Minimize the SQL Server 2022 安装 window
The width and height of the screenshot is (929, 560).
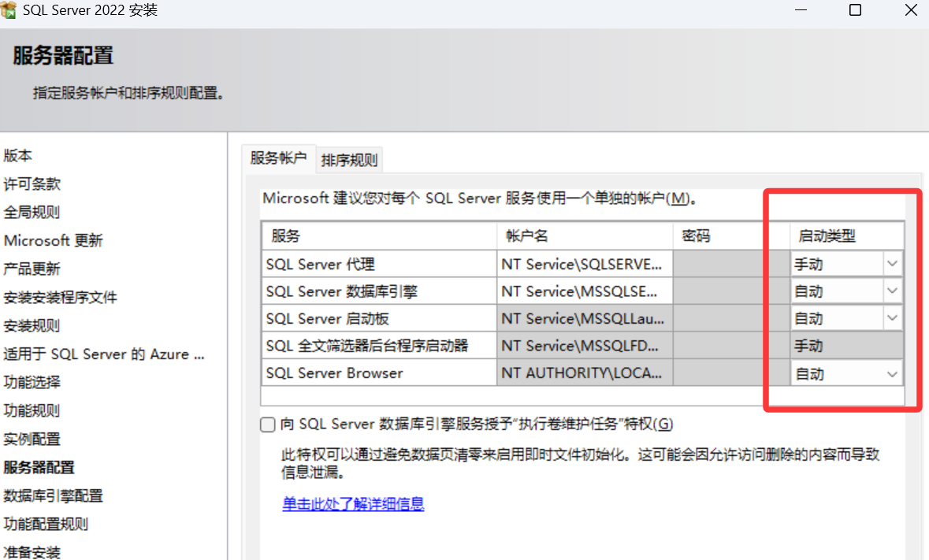pyautogui.click(x=801, y=10)
